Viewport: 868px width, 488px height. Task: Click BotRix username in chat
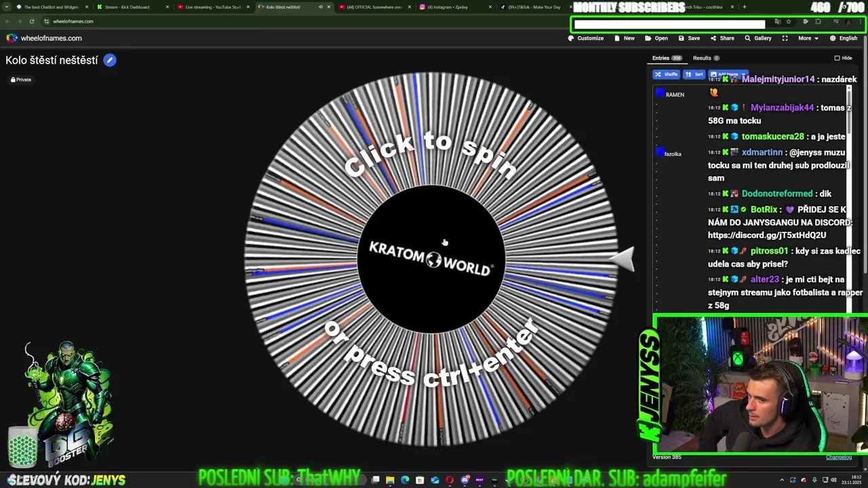click(764, 209)
